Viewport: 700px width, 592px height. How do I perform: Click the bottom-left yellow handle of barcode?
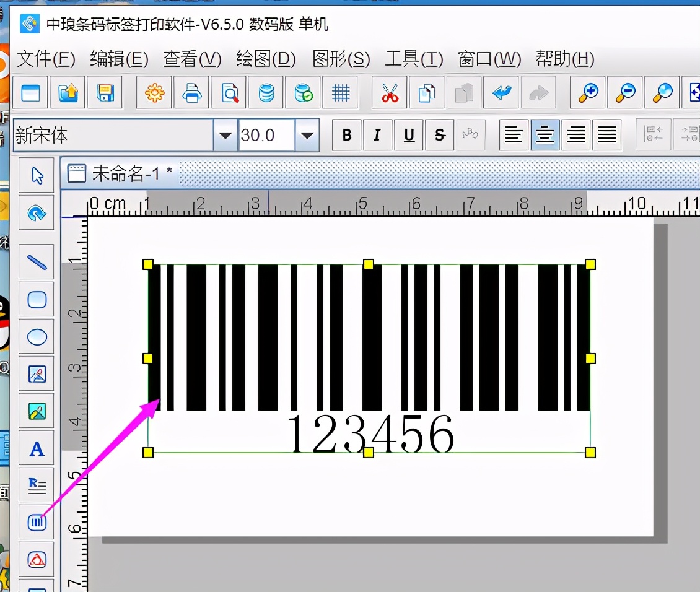(x=148, y=453)
